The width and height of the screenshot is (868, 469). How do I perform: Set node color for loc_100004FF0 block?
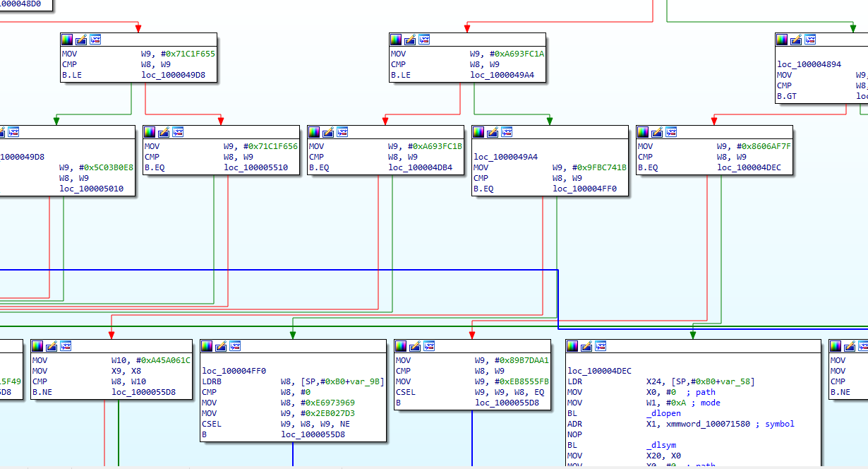[x=207, y=346]
